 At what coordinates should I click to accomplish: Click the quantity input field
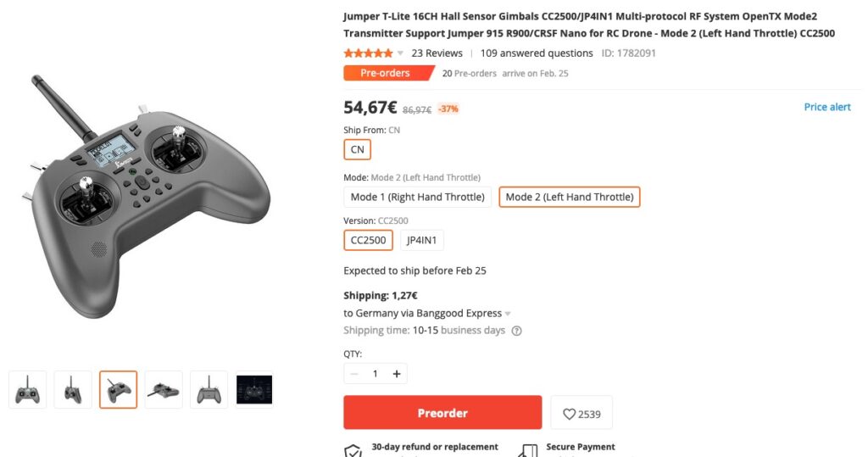[x=376, y=374]
